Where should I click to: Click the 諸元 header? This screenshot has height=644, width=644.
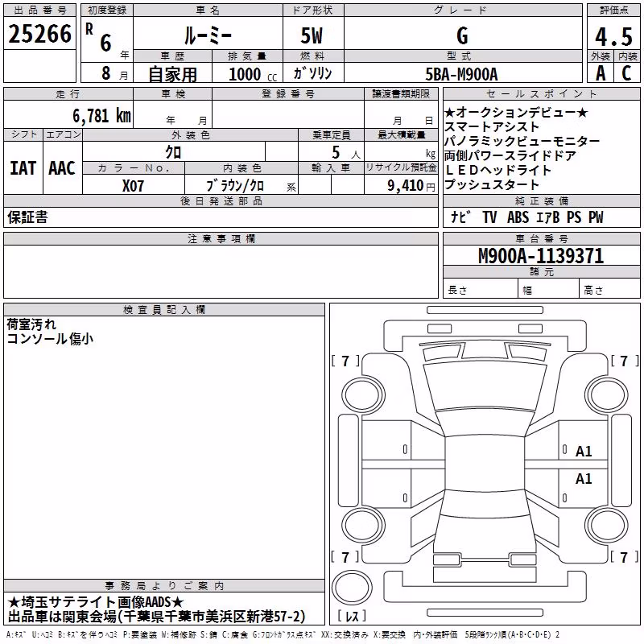pos(541,271)
